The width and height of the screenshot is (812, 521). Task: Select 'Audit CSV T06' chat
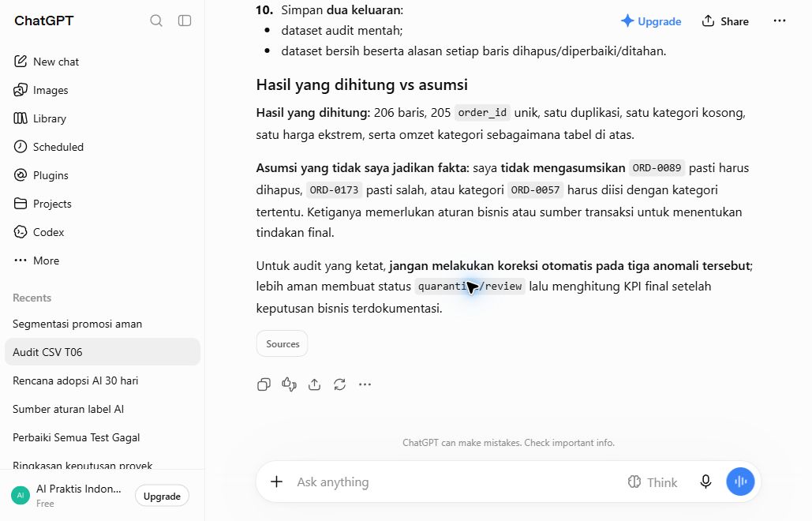pos(102,352)
